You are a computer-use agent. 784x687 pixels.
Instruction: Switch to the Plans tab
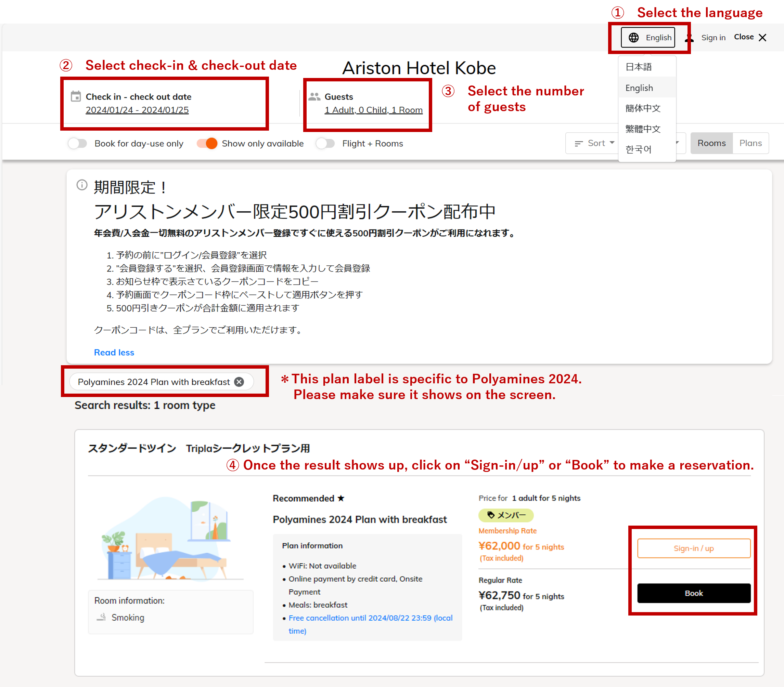750,143
